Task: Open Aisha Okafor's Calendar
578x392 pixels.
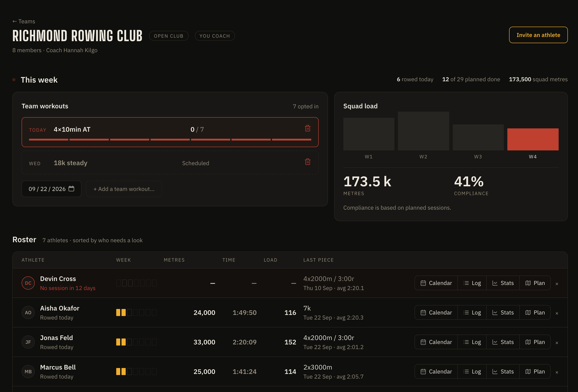Action: (436, 313)
